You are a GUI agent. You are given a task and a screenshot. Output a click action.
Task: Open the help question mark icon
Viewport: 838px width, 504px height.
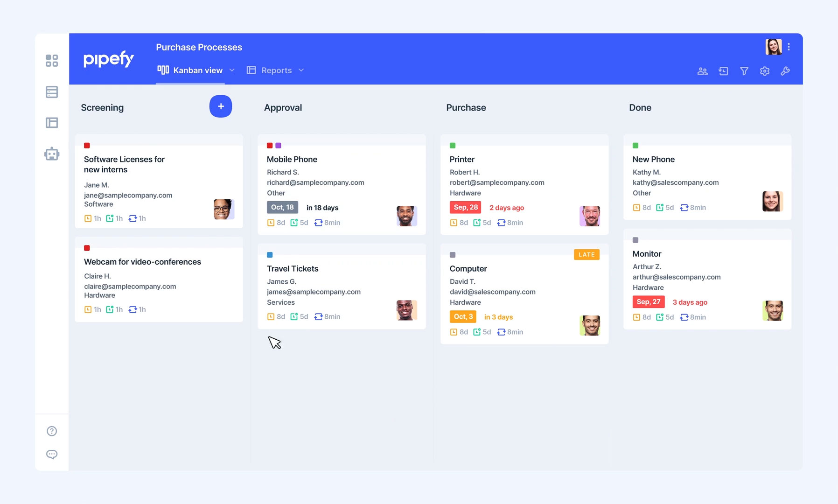(x=52, y=431)
